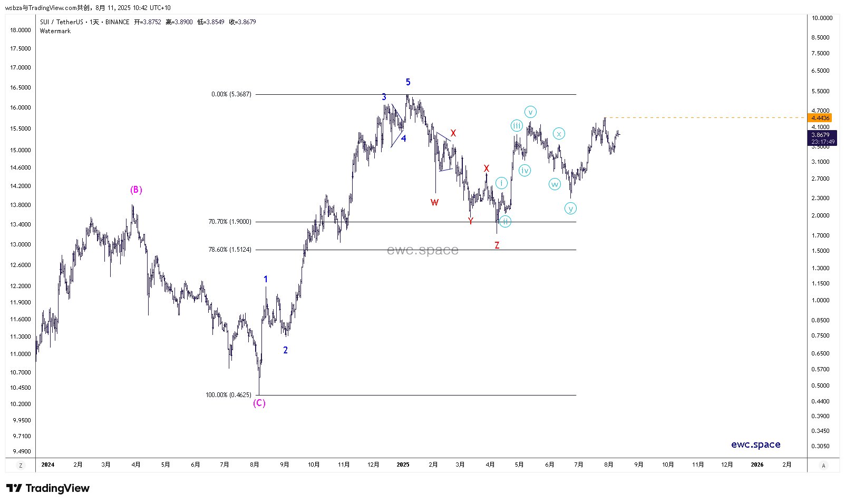Select the circled wave iii label
The width and height of the screenshot is (845, 504).
tap(517, 125)
